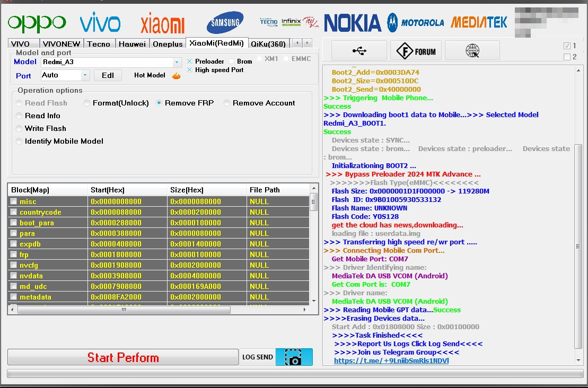Click the Start Perform button
The width and height of the screenshot is (588, 388).
pyautogui.click(x=123, y=357)
